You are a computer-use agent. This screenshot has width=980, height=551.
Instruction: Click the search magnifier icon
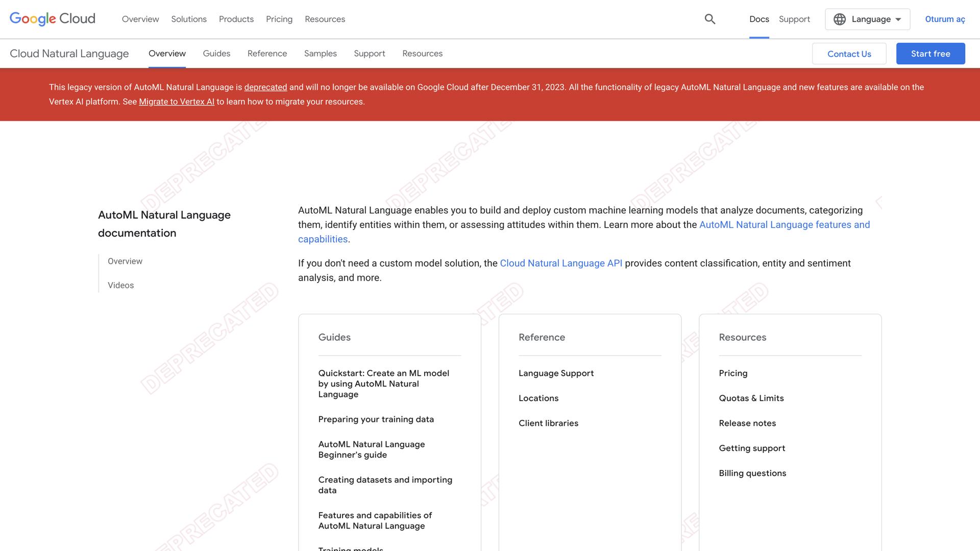click(x=709, y=19)
